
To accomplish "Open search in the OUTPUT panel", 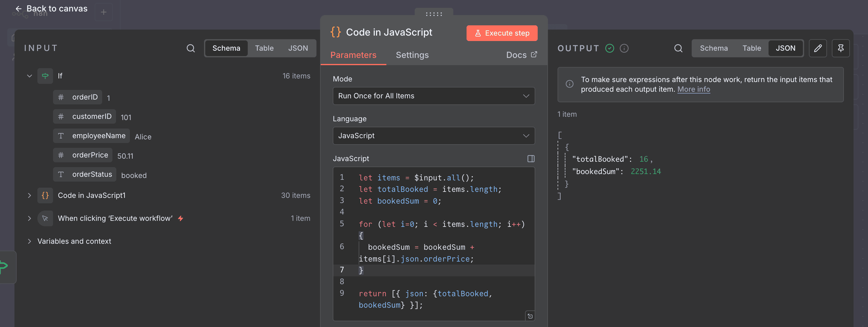I will point(678,48).
